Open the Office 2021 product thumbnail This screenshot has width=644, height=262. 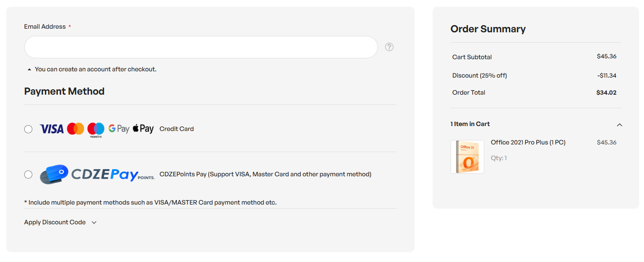(x=467, y=157)
